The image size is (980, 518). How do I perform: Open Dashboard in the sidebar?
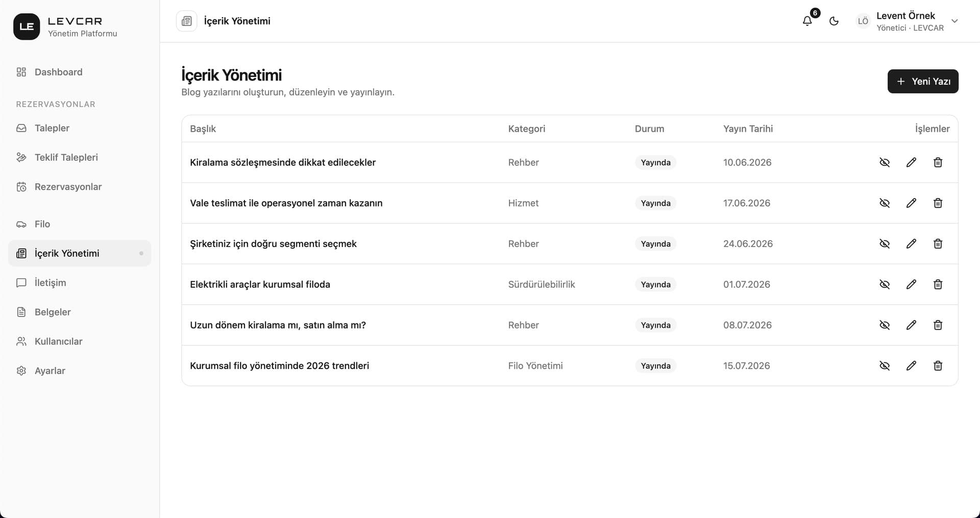(80, 72)
